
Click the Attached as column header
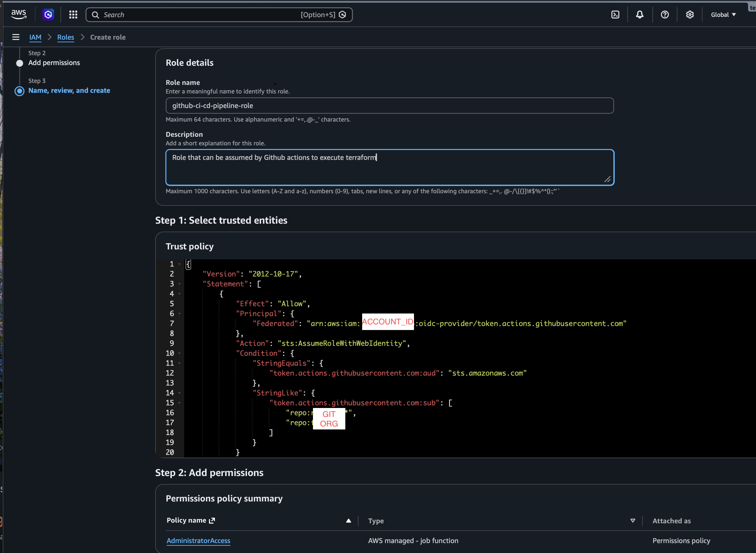pos(672,521)
